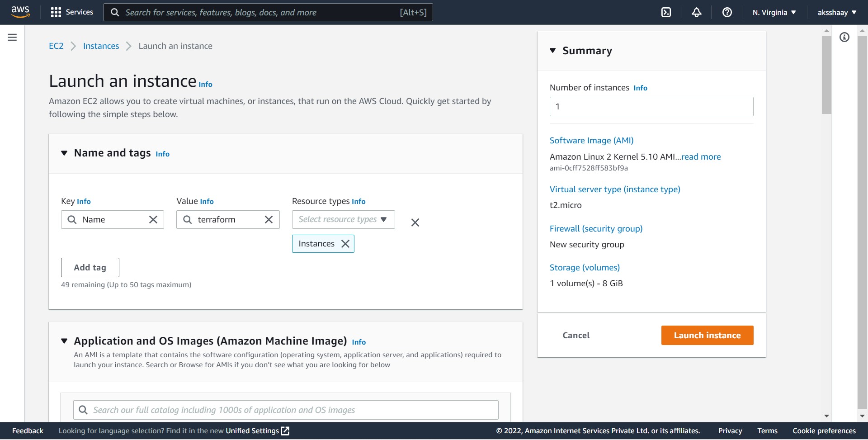The image size is (868, 440).
Task: Open the notifications bell icon
Action: click(696, 12)
